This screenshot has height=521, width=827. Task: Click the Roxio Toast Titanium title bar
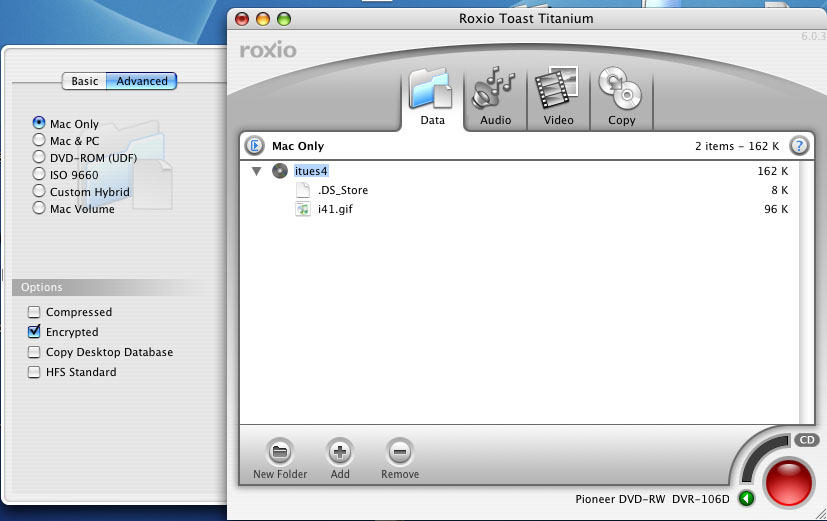click(x=526, y=18)
